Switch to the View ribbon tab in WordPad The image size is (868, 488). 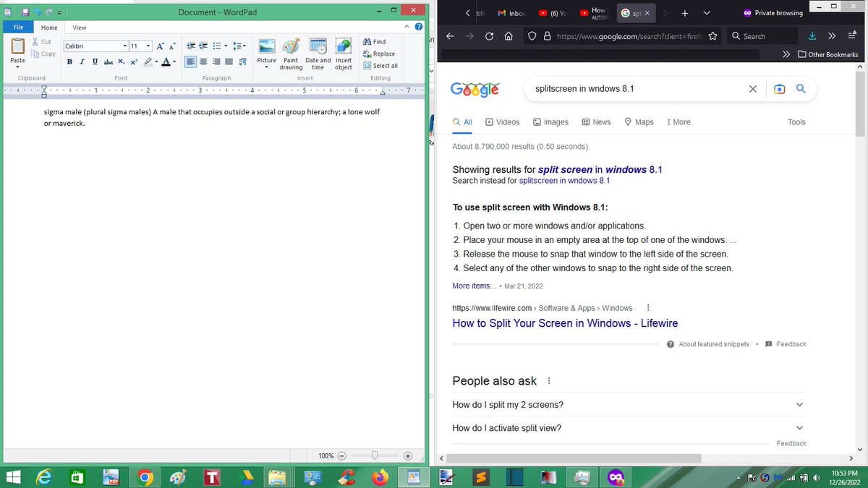tap(80, 27)
